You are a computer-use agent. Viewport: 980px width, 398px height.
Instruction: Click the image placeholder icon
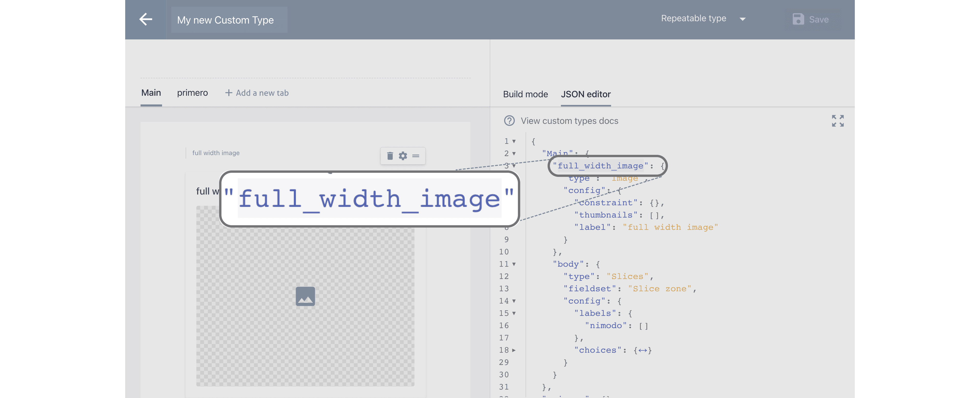point(305,296)
